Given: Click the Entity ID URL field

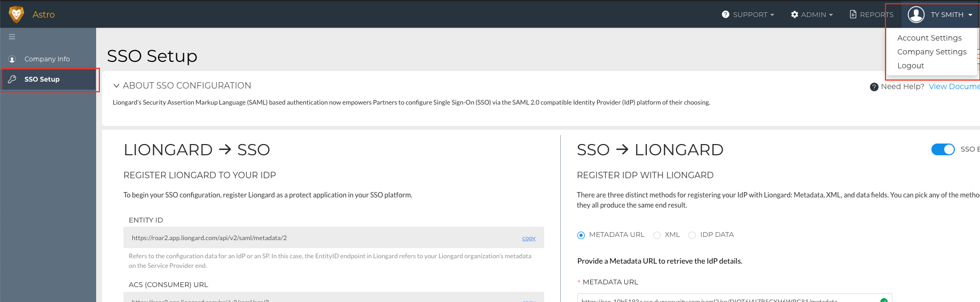Looking at the screenshot, I should click(x=334, y=237).
